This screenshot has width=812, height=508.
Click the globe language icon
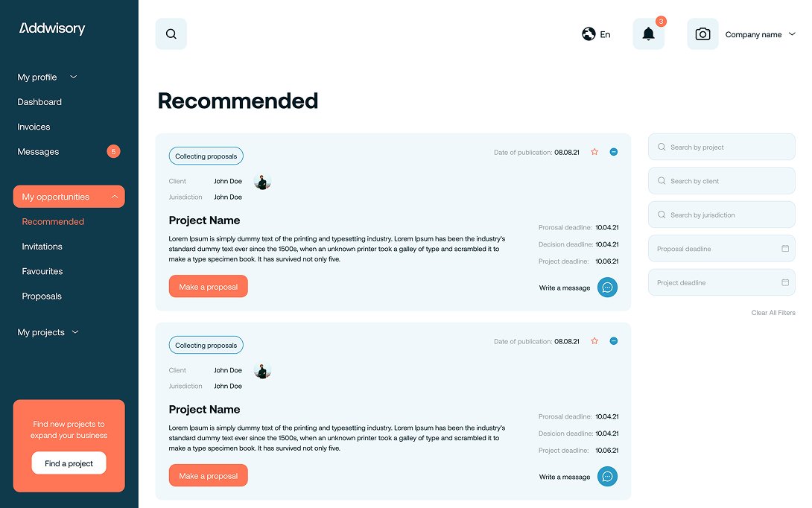[589, 34]
